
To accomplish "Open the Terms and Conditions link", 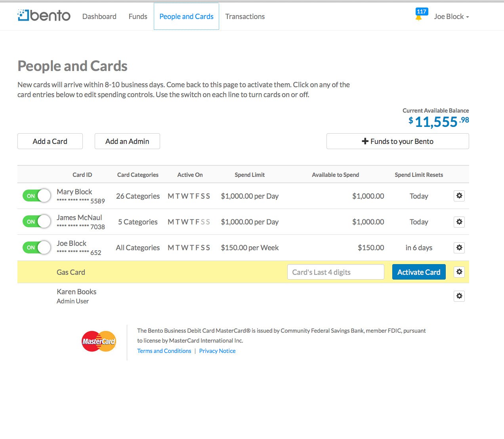I will point(164,351).
